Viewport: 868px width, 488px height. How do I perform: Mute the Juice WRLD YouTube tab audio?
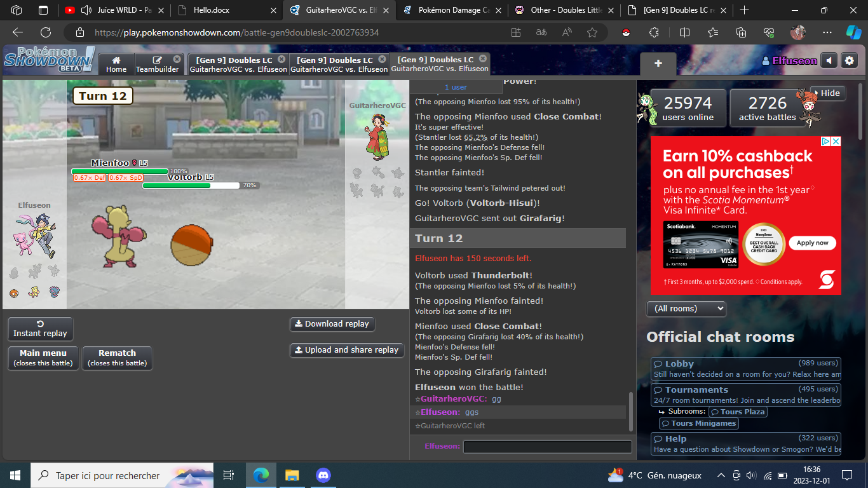[x=86, y=10]
